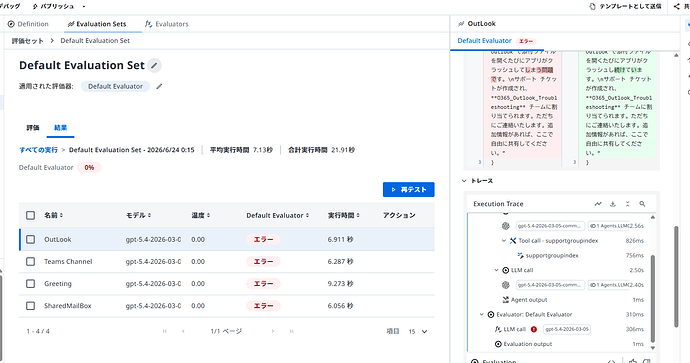Open the 評価 sub-tab
690x363 pixels.
pos(33,128)
